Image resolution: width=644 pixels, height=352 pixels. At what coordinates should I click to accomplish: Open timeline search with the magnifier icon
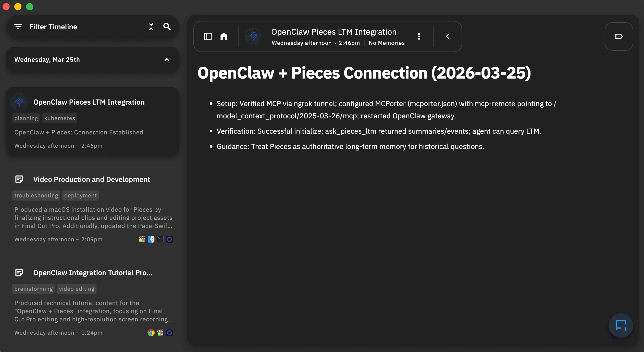[x=167, y=27]
